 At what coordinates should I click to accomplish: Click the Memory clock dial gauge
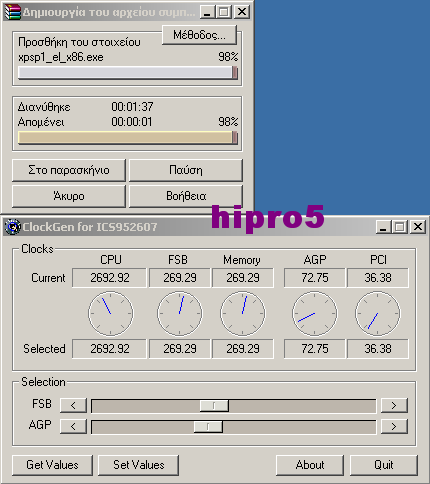243,313
